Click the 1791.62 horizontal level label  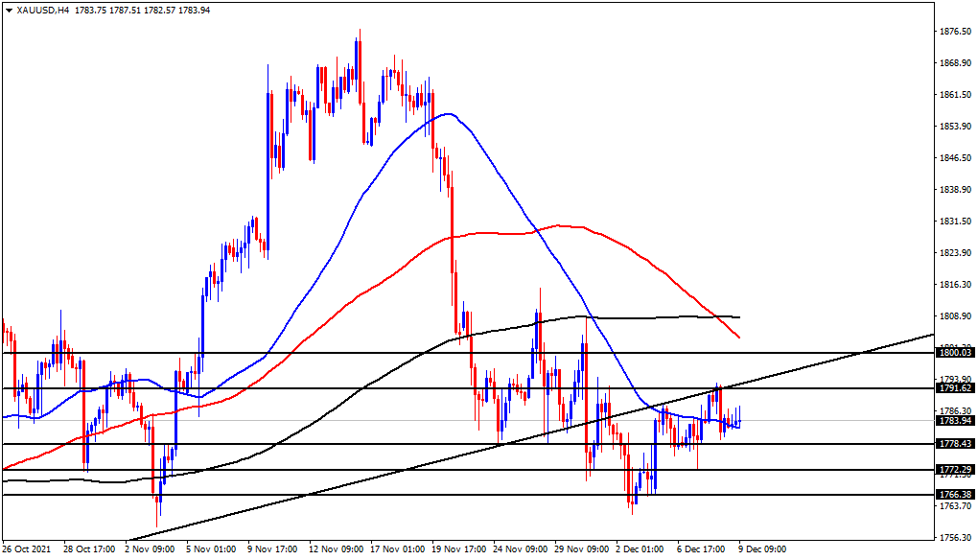[956, 388]
